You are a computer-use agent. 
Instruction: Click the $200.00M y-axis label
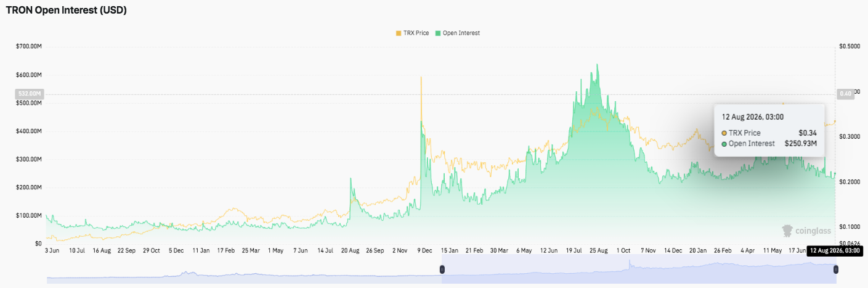point(28,187)
